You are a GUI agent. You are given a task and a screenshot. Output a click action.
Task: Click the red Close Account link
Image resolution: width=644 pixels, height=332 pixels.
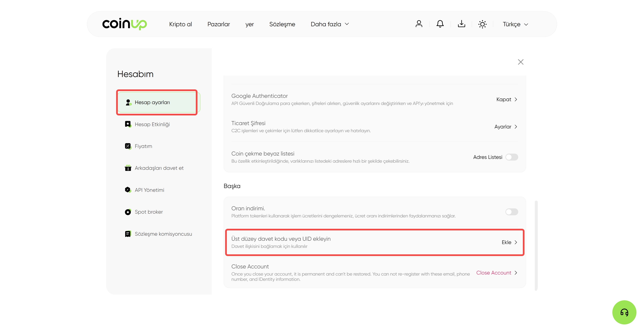[493, 273]
